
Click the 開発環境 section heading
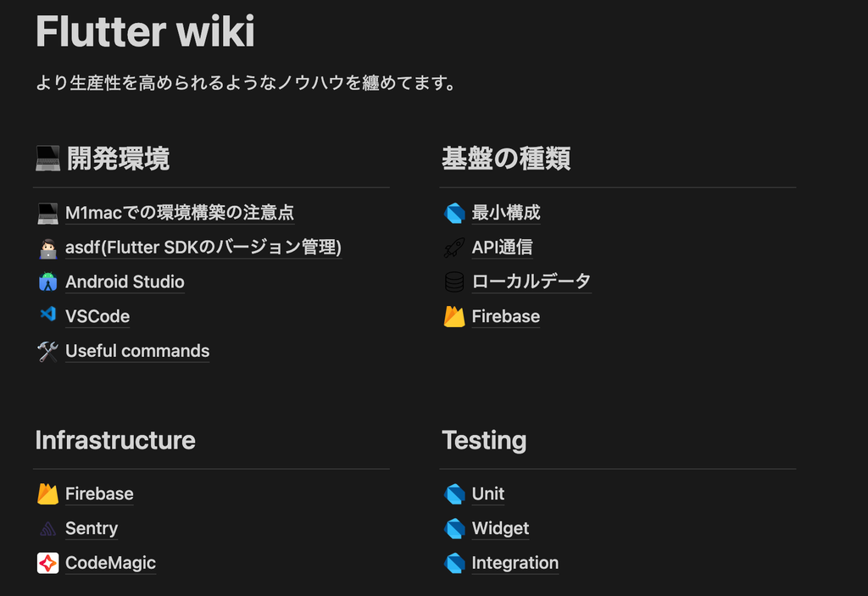[x=118, y=159]
